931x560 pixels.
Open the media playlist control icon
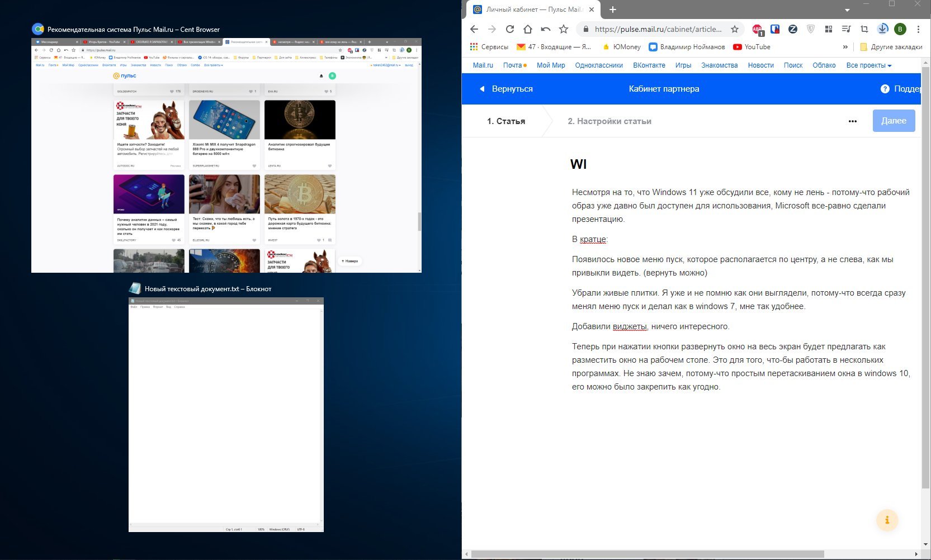pyautogui.click(x=847, y=29)
